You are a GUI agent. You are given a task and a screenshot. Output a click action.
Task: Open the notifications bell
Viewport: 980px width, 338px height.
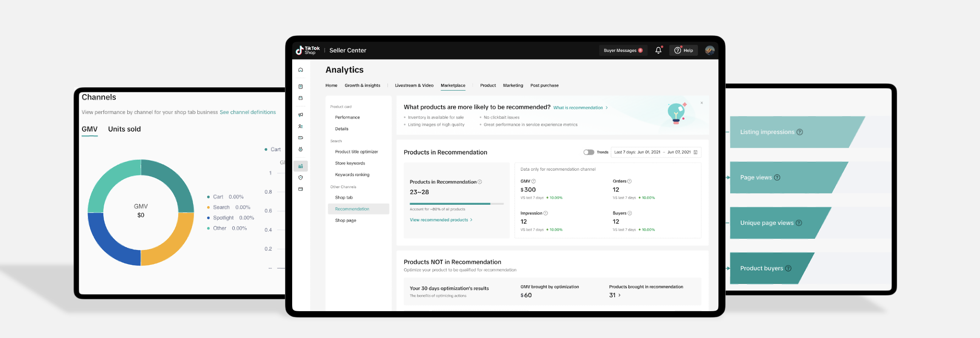(658, 50)
